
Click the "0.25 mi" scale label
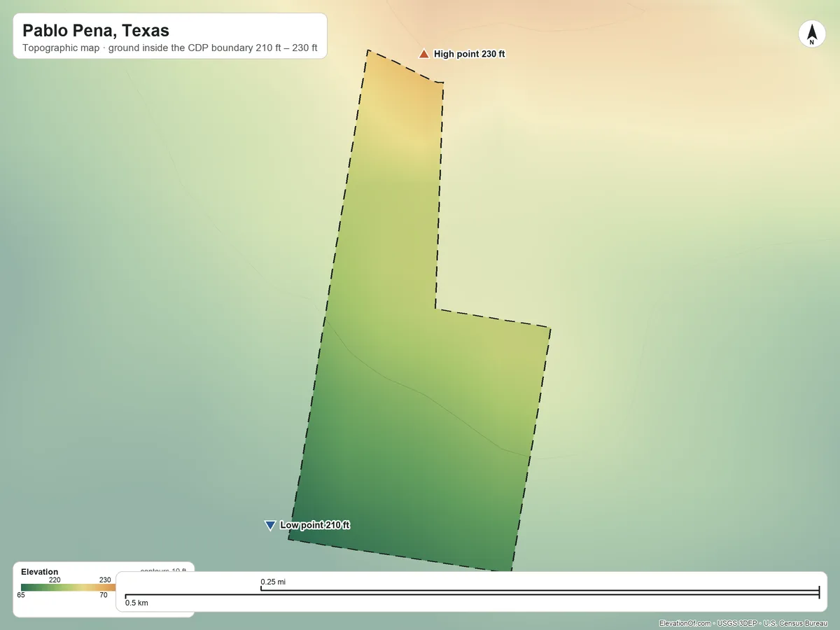coord(273,582)
